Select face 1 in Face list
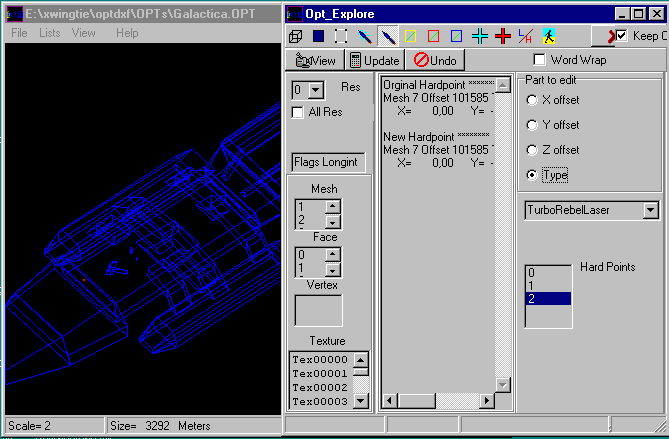This screenshot has width=669, height=439. (310, 268)
